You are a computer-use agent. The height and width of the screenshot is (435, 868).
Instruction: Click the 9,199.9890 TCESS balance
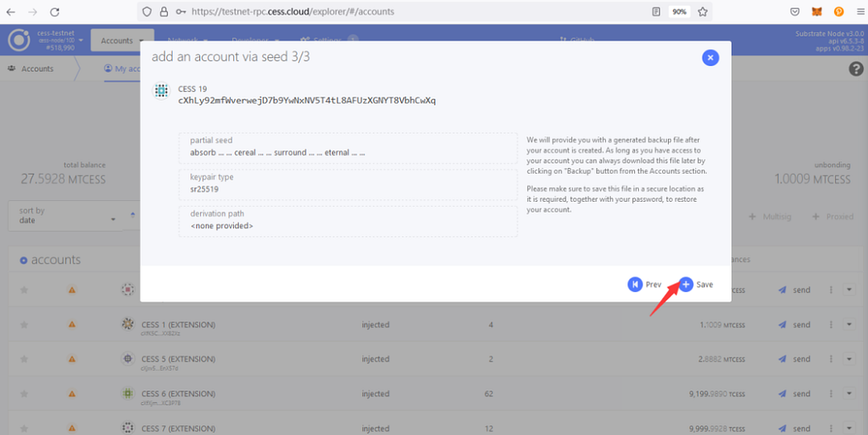click(717, 394)
